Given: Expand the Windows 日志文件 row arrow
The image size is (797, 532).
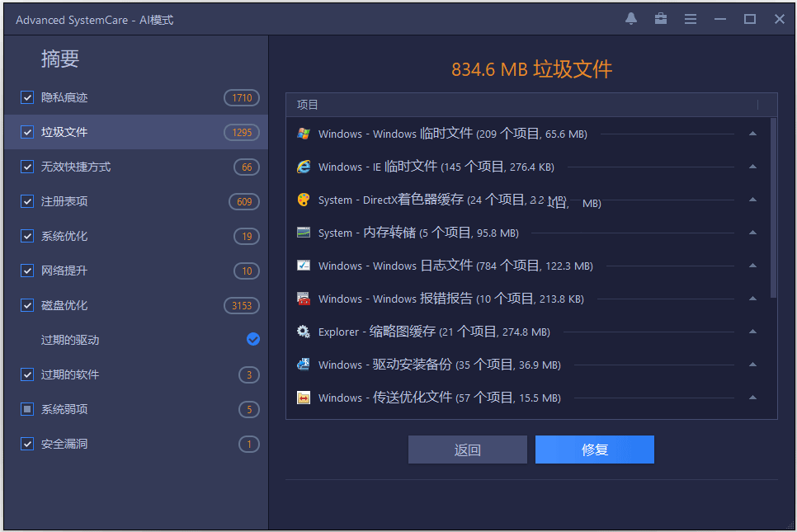Looking at the screenshot, I should 752,266.
